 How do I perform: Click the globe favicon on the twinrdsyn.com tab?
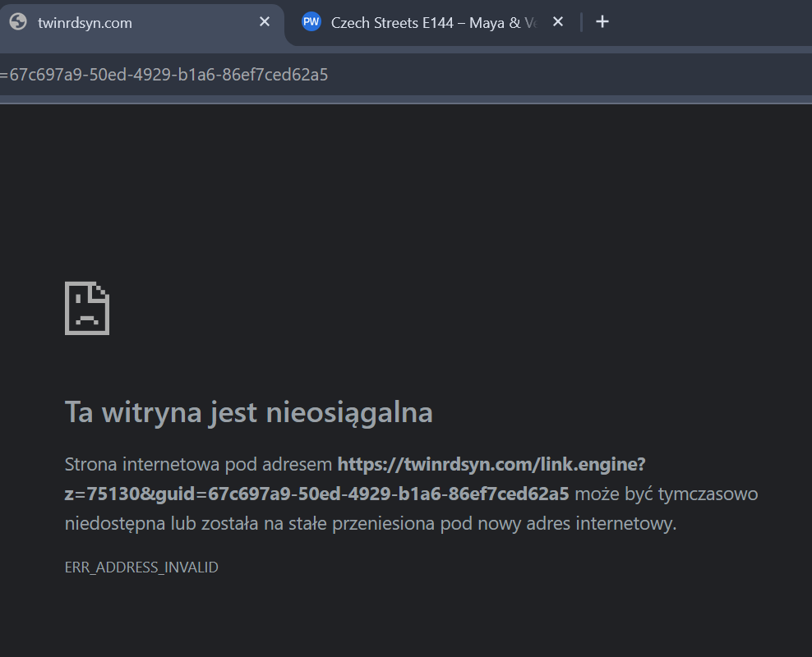18,21
